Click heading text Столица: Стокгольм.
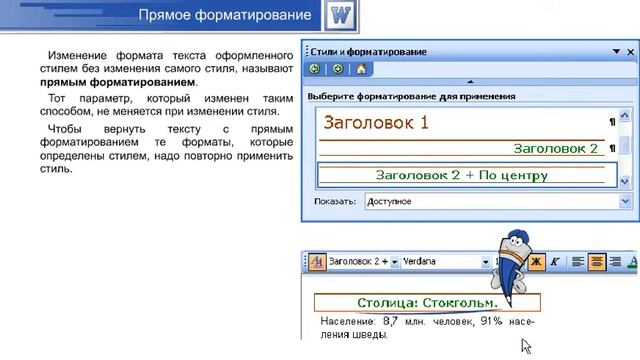 point(427,303)
